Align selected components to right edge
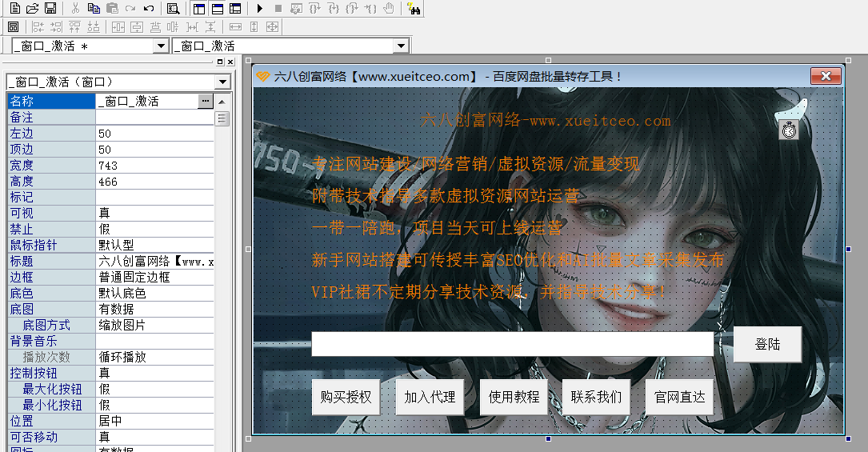Viewport: 868px width, 452px height. [57, 26]
